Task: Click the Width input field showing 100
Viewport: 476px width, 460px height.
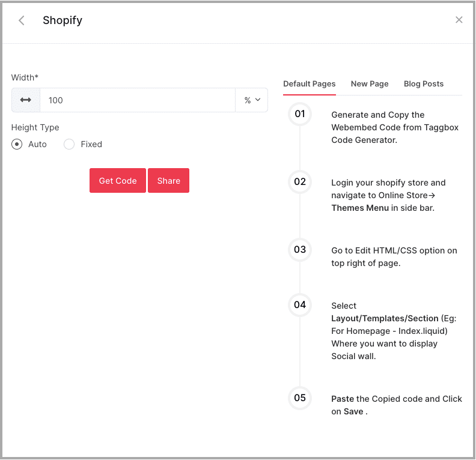Action: 137,100
